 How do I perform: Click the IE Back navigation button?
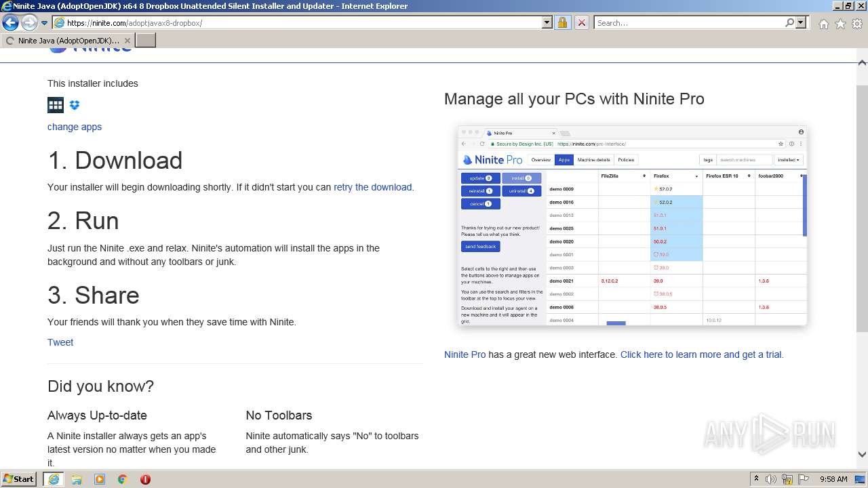click(x=10, y=22)
